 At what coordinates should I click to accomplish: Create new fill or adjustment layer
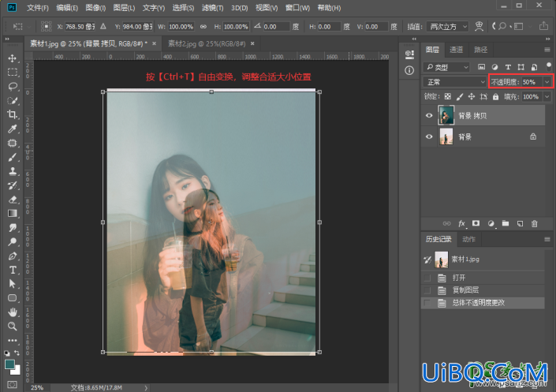[491, 223]
